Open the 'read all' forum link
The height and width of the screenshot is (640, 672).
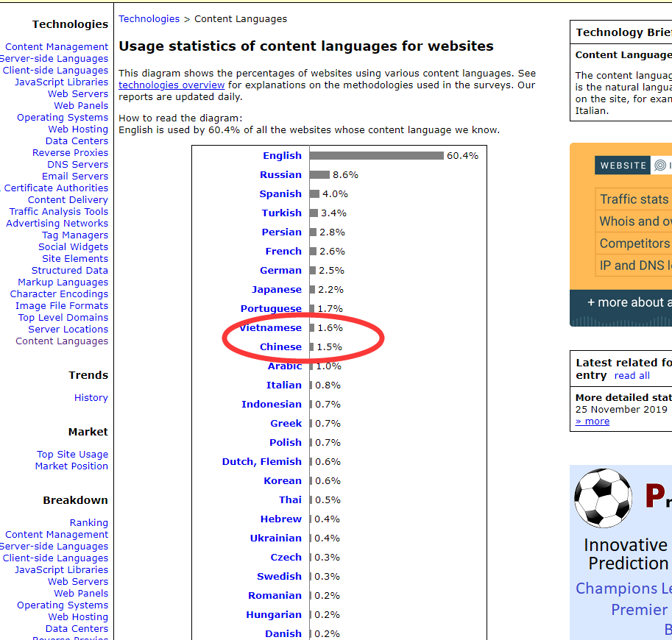click(632, 376)
